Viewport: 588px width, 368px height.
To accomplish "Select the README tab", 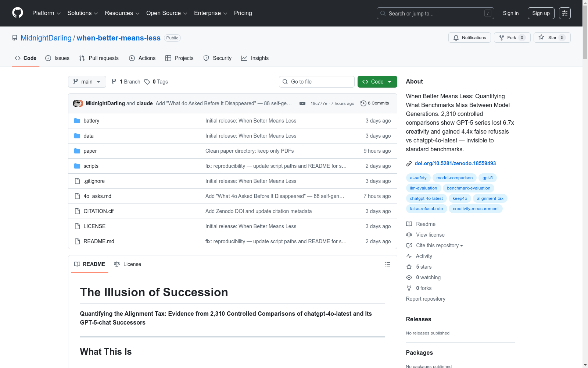I will (x=90, y=264).
